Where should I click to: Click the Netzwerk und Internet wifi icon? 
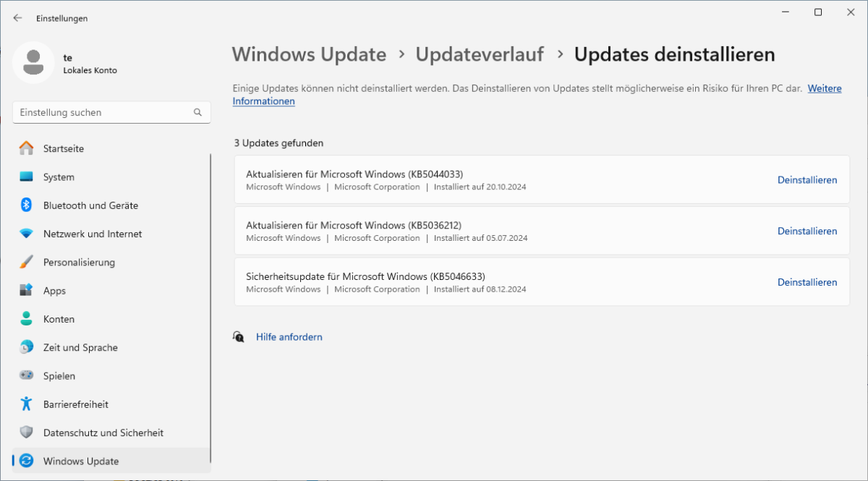point(27,234)
